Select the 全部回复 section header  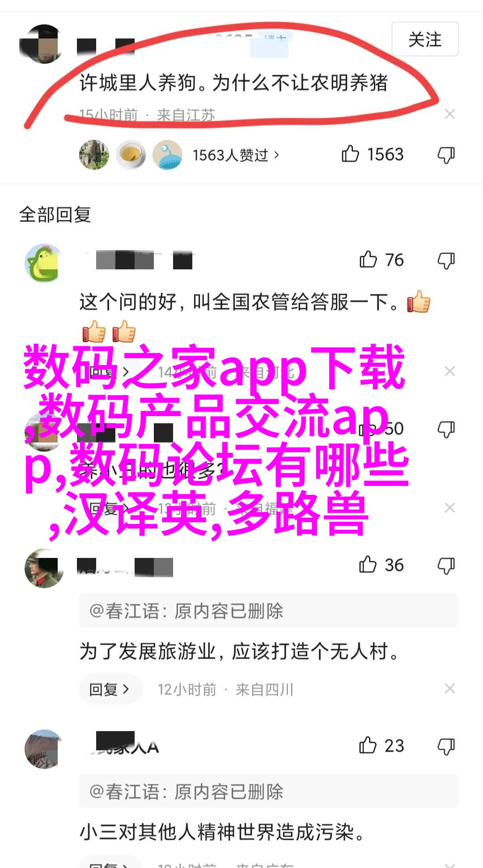coord(55,215)
